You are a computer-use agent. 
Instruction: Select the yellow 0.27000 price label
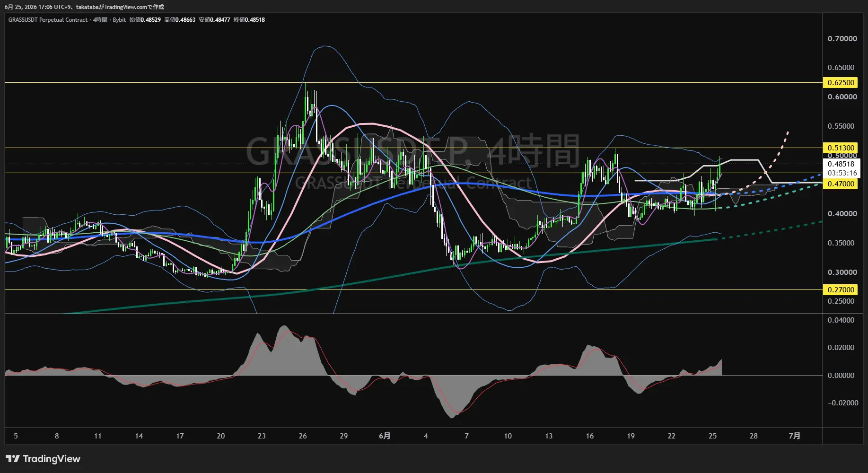pyautogui.click(x=841, y=289)
